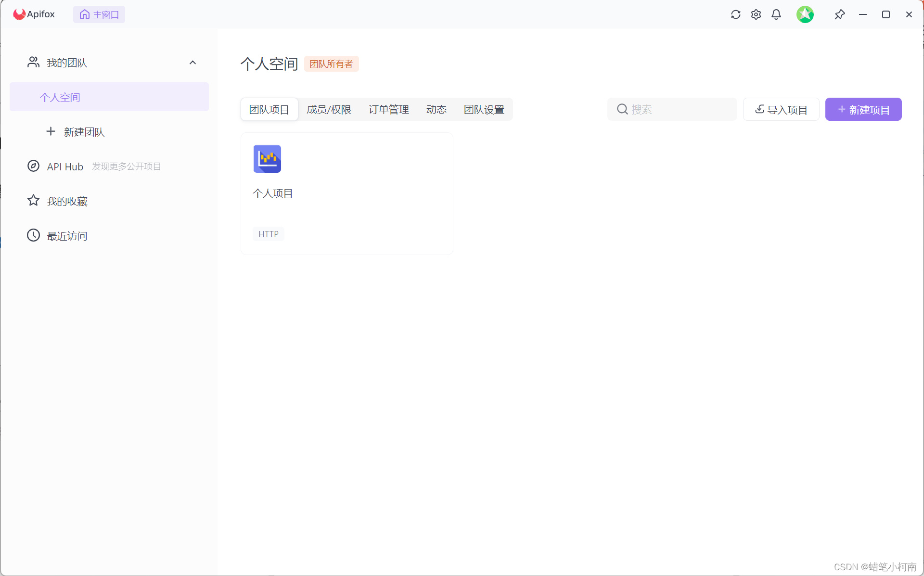Click the plus icon beside 新建团队
The height and width of the screenshot is (576, 924).
(x=51, y=131)
